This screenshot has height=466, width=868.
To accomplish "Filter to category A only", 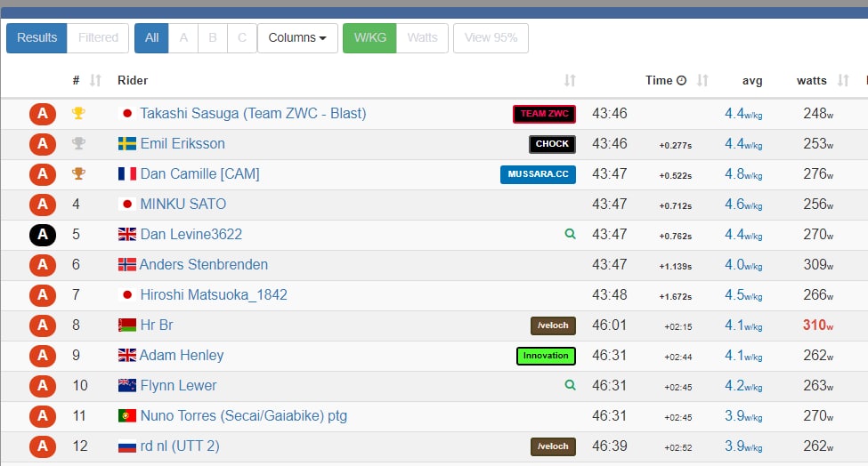I will click(183, 38).
